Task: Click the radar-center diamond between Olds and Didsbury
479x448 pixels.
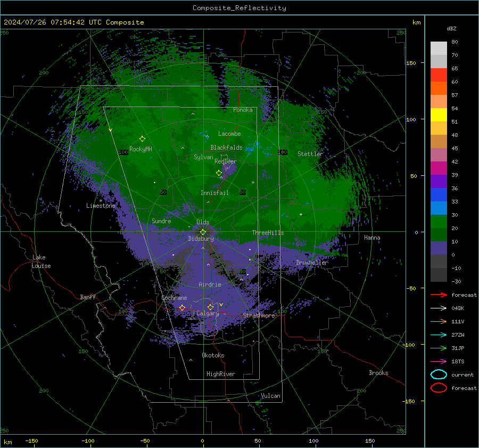Action: 203,232
